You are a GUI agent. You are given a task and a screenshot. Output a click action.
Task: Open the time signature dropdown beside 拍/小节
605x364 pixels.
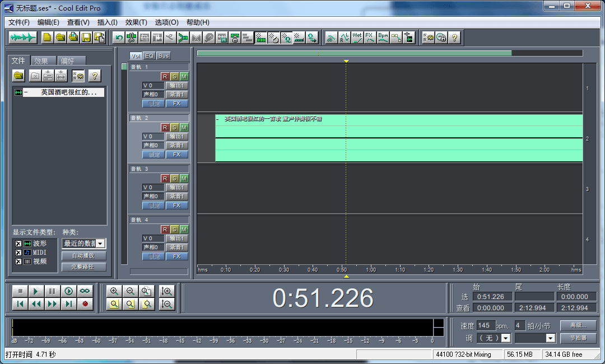[x=550, y=338]
